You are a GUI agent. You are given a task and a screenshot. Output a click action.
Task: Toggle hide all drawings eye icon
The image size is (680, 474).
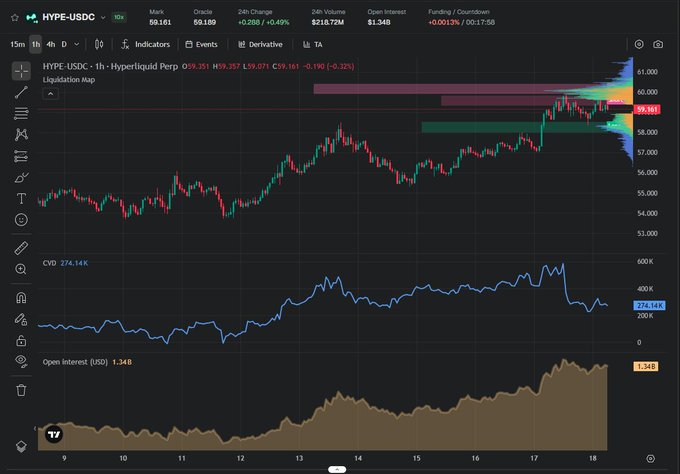coord(21,361)
